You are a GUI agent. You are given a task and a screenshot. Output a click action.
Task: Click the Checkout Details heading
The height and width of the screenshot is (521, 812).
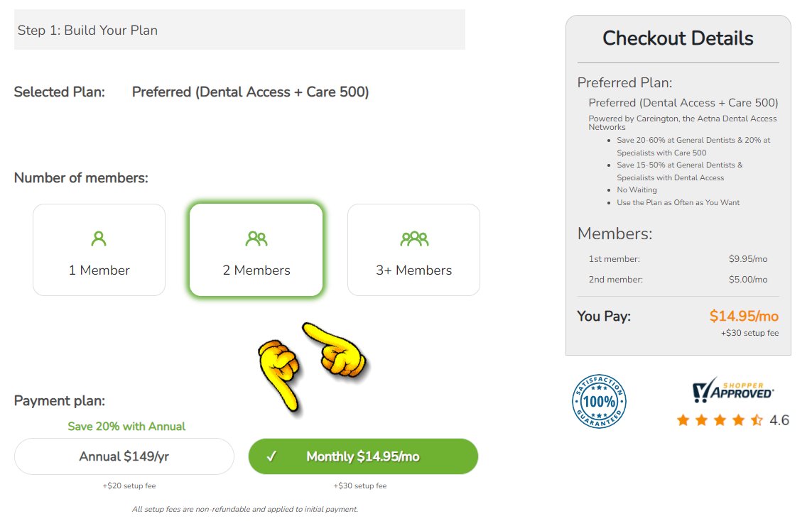[x=678, y=38]
